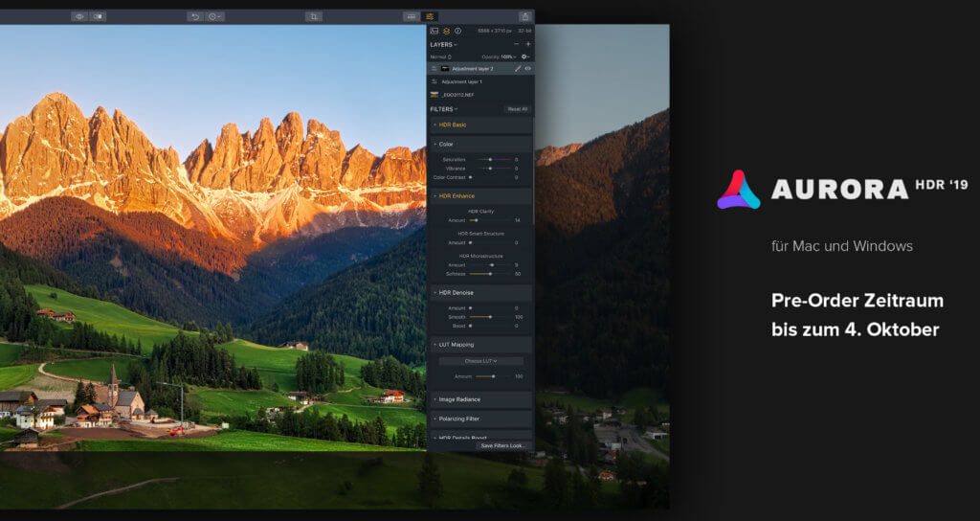Screen dimensions: 980x521
Task: Select Adjustment layer 1
Action: coord(480,82)
